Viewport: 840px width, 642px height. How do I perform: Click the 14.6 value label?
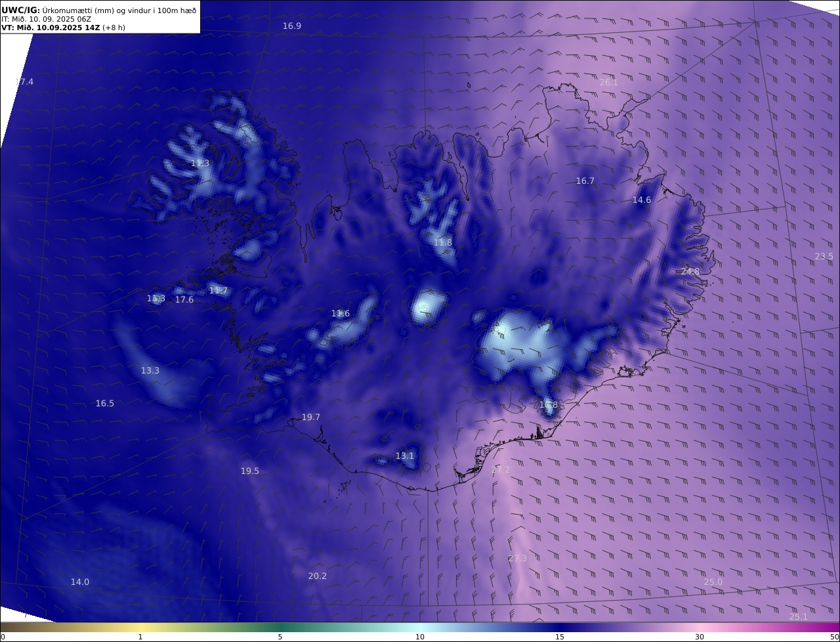coord(641,200)
